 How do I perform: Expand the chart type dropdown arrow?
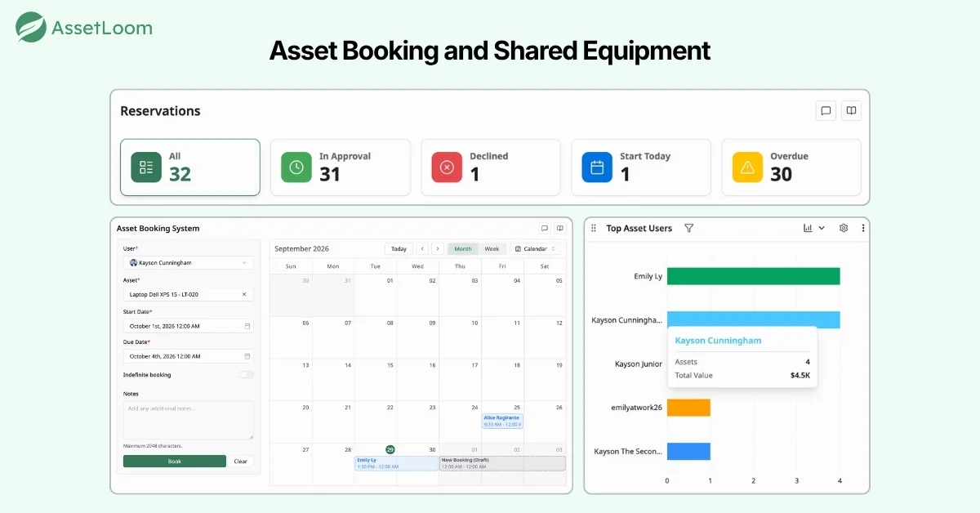(822, 228)
